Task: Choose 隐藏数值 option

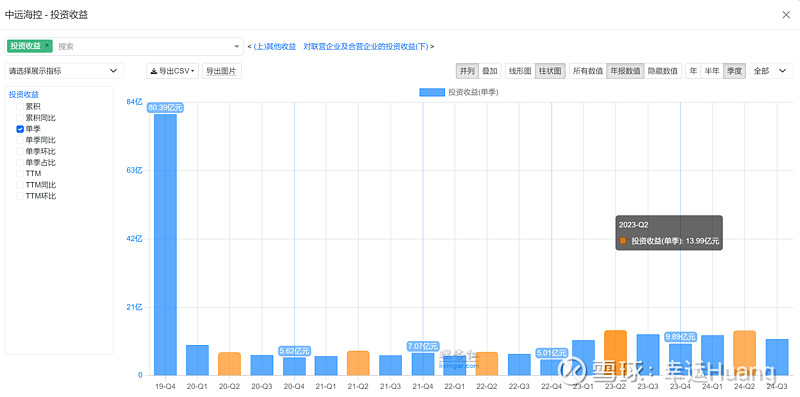Action: point(663,71)
